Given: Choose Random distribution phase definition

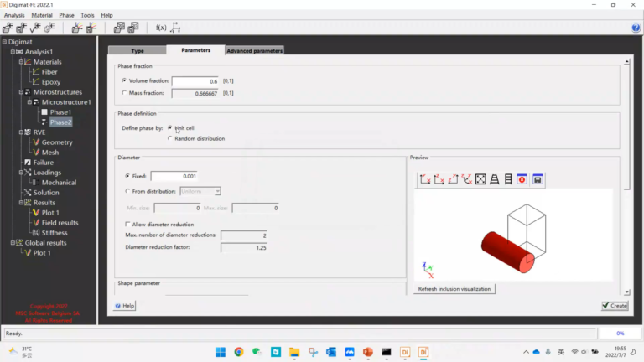Looking at the screenshot, I should pos(169,139).
